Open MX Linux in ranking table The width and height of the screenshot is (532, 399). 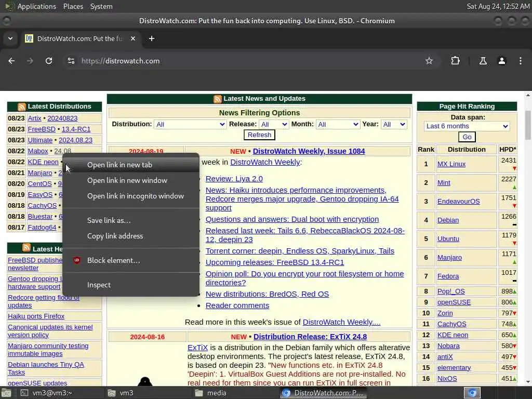(x=451, y=164)
